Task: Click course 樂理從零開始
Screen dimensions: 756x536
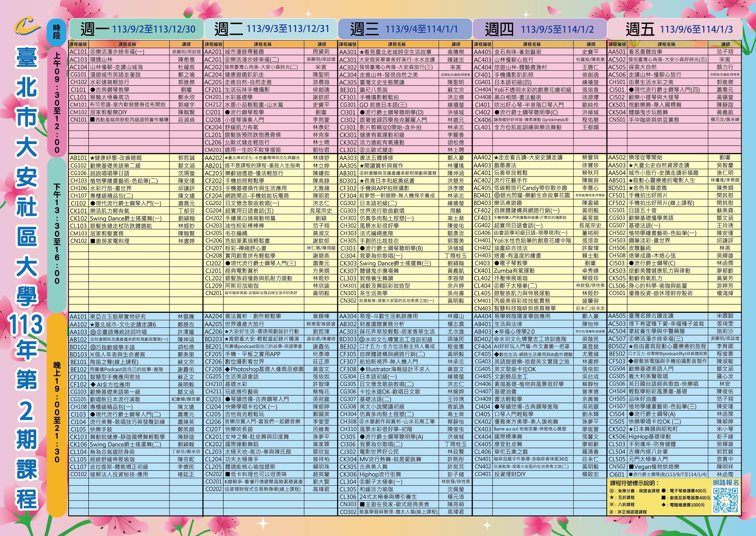Action: click(x=645, y=158)
